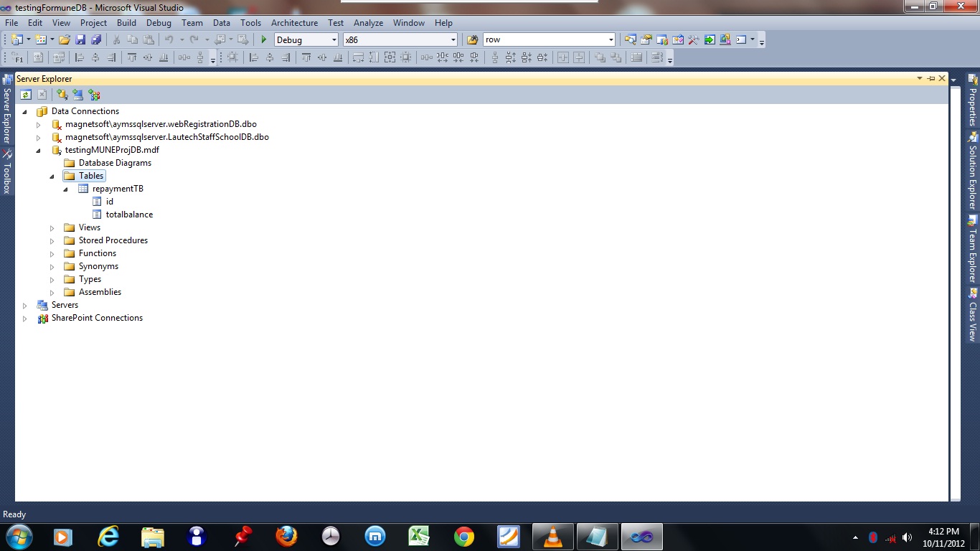Select the Database Diagrams folder
Viewport: 980px width, 551px height.
115,163
